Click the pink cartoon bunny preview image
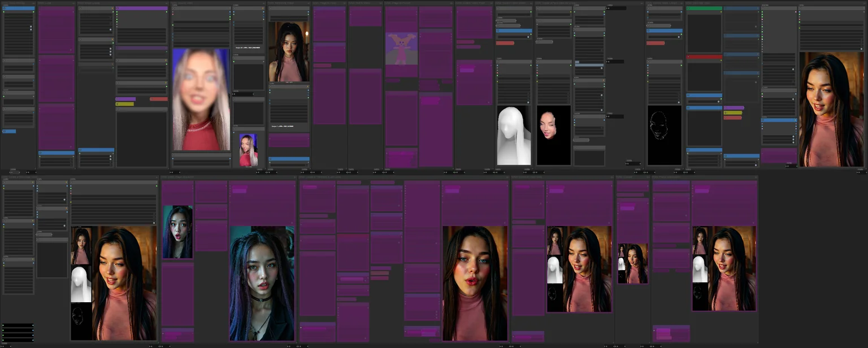 (x=401, y=49)
